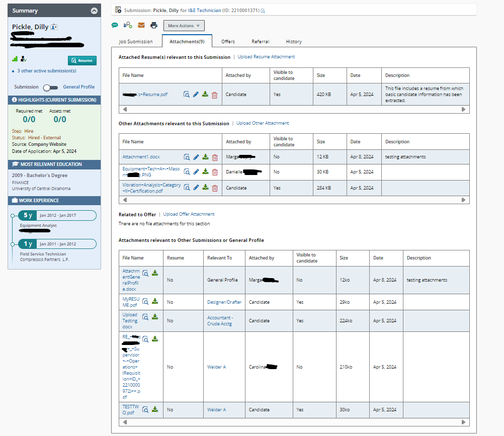Viewport: 504px width, 436px height.
Task: Download the Vibration-Analysis certification PDF
Action: [205, 188]
